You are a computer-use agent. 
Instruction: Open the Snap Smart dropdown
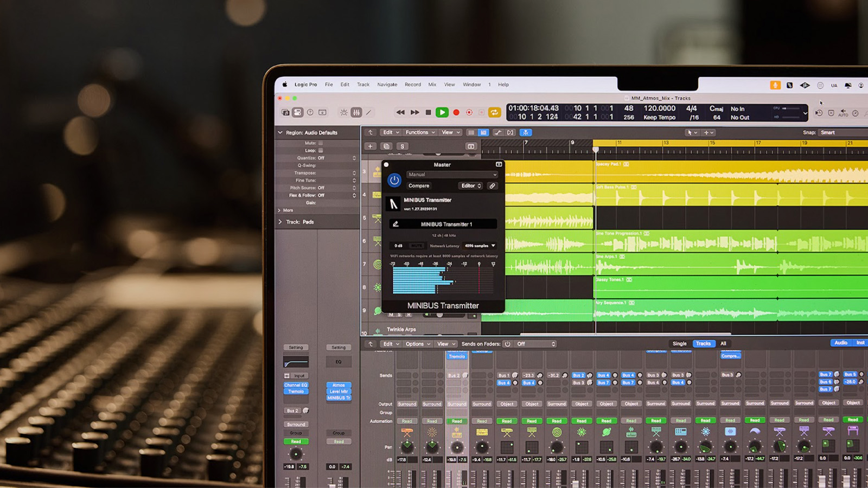844,132
